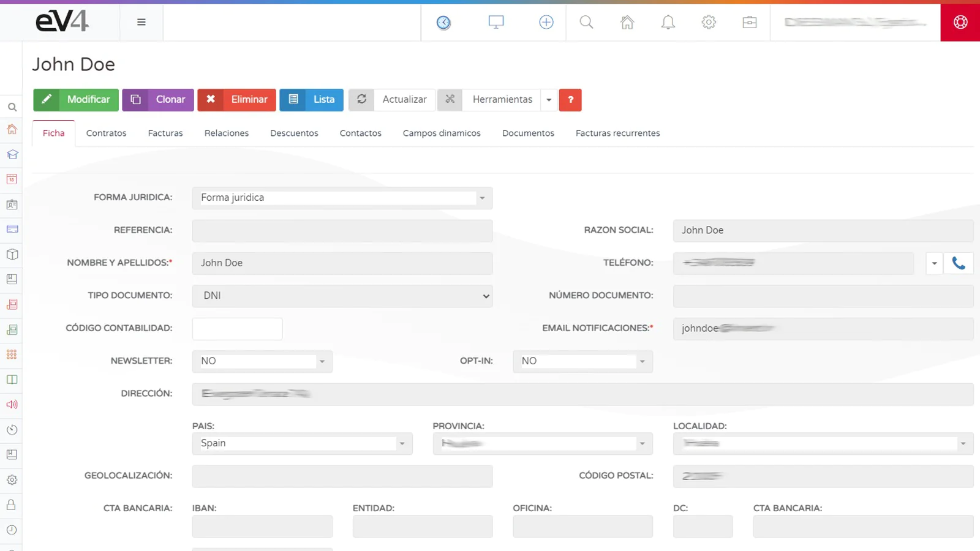Open the Localidad dropdown
The height and width of the screenshot is (551, 980).
pyautogui.click(x=823, y=443)
